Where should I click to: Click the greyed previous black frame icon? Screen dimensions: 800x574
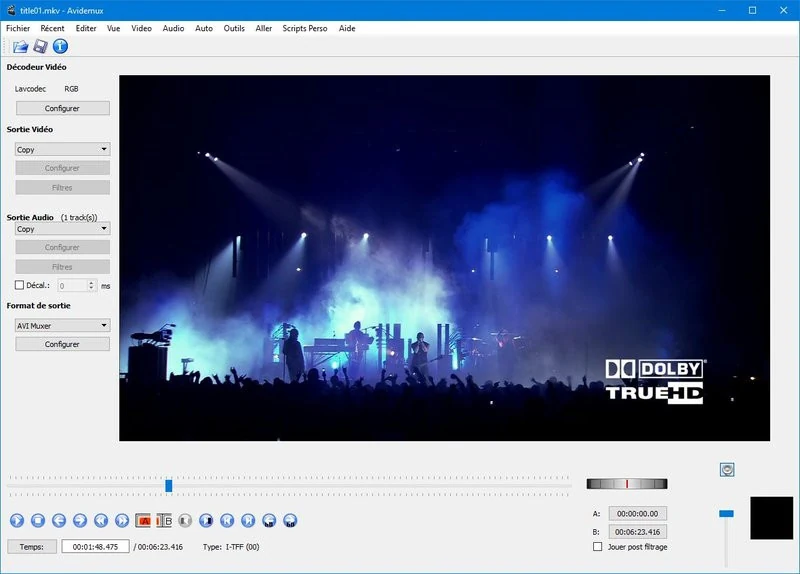(x=185, y=520)
